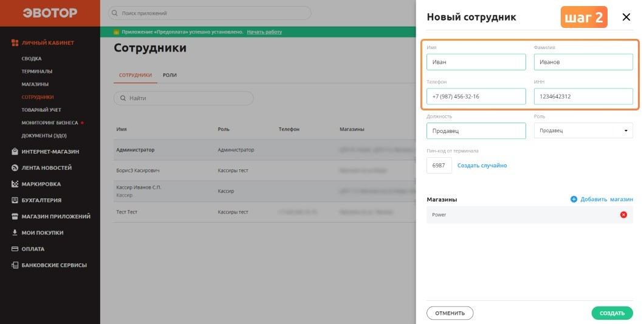Click the Создать button
The image size is (644, 324).
pyautogui.click(x=612, y=313)
